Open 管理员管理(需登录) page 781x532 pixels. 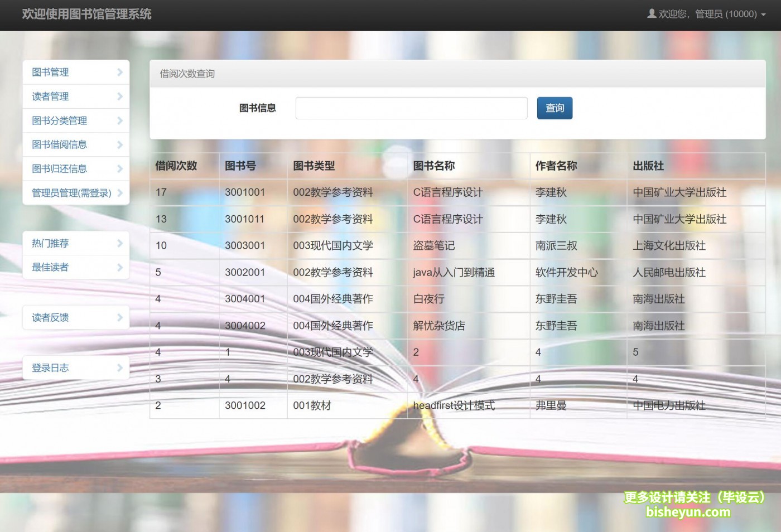[x=76, y=193]
